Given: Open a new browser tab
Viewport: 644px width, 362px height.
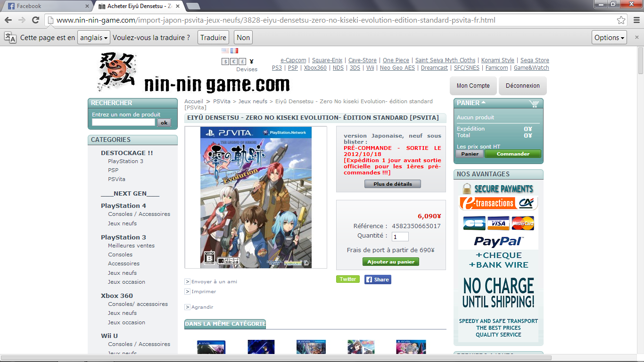Looking at the screenshot, I should (x=193, y=6).
